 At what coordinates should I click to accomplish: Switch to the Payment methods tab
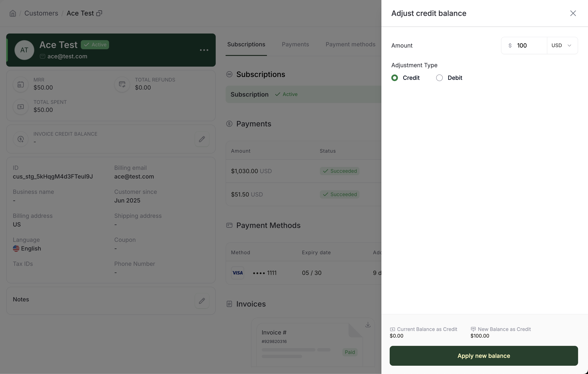point(350,44)
